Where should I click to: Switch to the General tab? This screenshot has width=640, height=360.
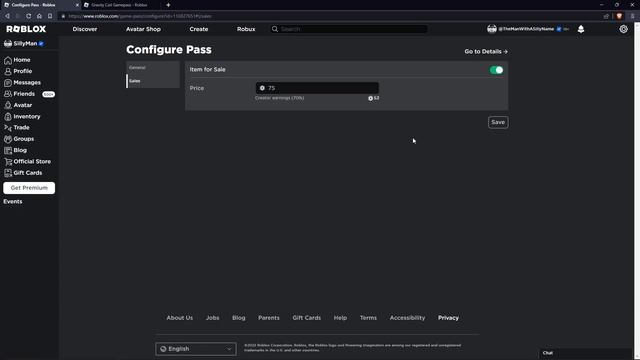(x=153, y=68)
